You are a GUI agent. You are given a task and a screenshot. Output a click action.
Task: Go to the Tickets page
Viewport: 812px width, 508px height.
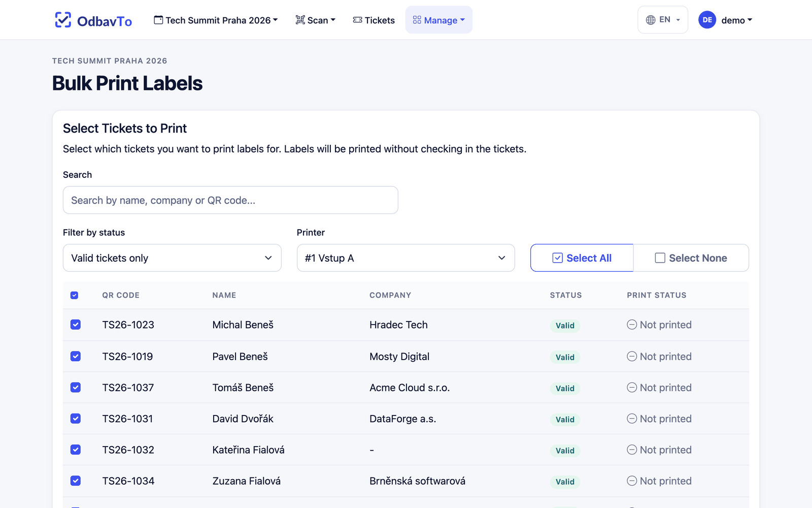374,20
